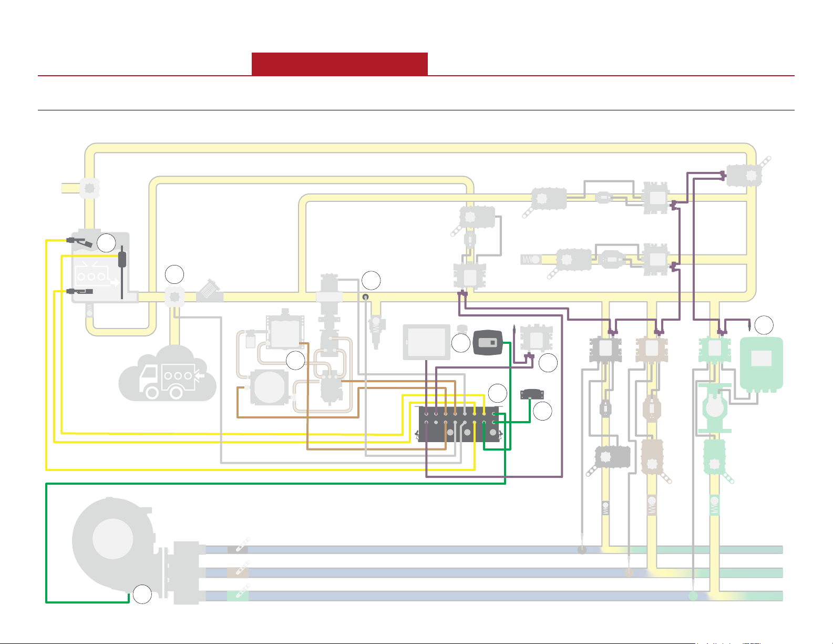Click the red header banner
Viewport: 833px width, 644px height.
(x=340, y=64)
